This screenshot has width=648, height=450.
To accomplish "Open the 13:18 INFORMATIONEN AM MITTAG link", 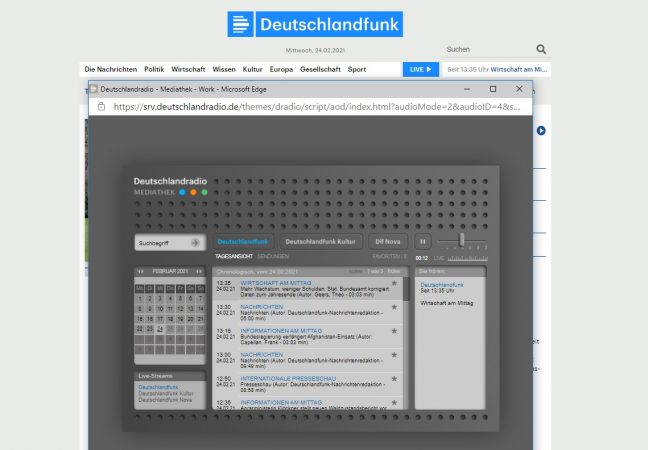I will [281, 331].
